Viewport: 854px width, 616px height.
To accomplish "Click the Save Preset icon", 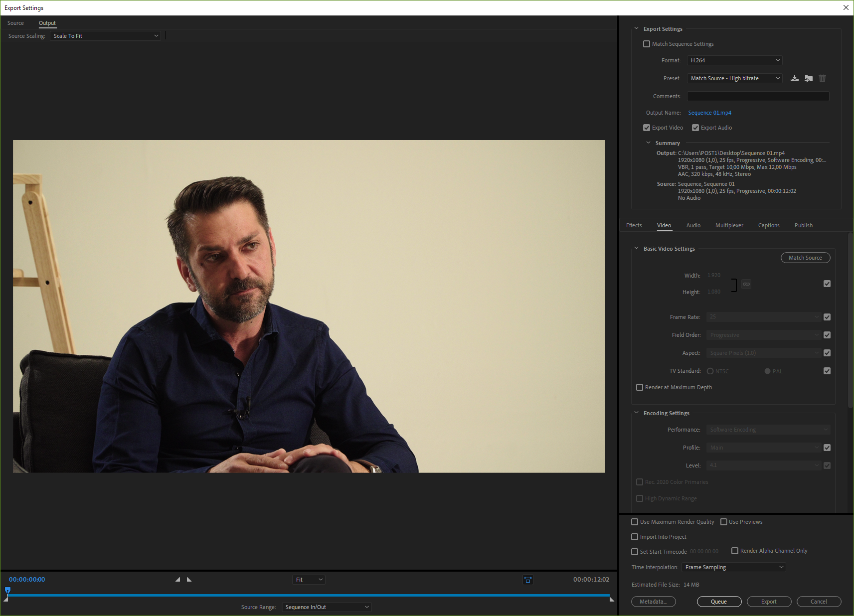I will [795, 78].
